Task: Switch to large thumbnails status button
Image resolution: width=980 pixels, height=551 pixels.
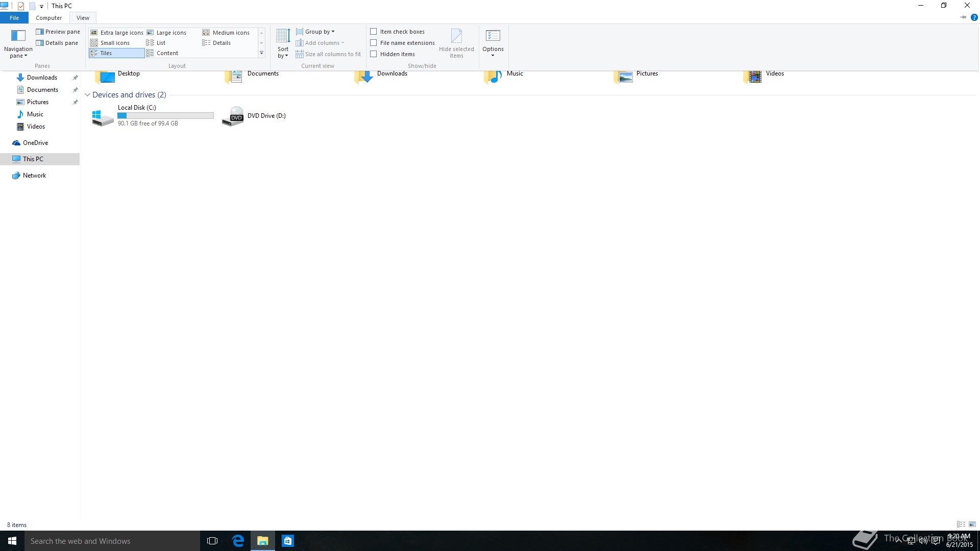Action: [x=972, y=524]
